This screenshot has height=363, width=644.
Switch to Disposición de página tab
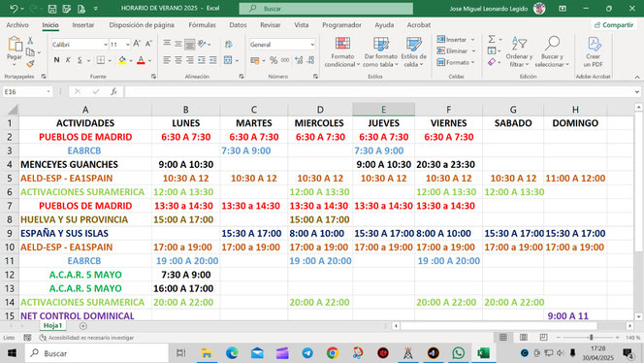[142, 25]
